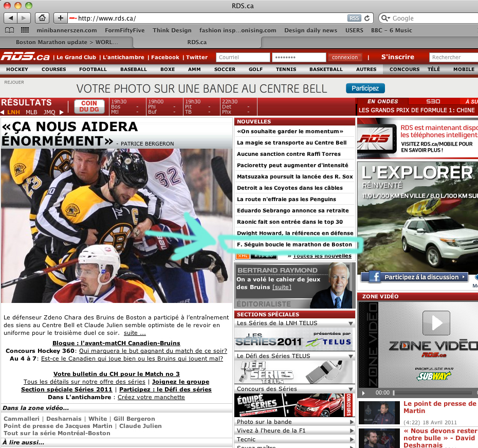Open F. Séguin boucle le marathon headline
Screen dimensions: 478x448
coord(295,245)
